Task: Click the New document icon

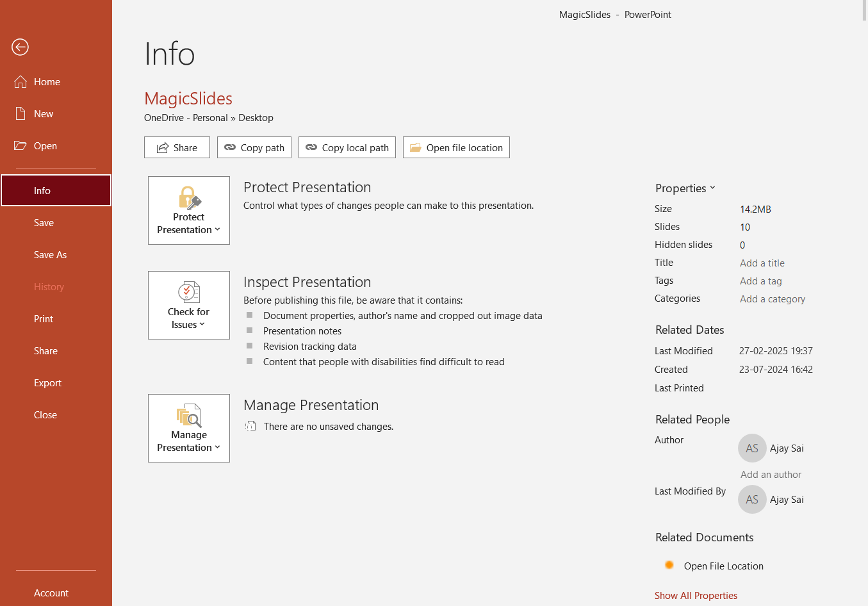Action: [20, 113]
